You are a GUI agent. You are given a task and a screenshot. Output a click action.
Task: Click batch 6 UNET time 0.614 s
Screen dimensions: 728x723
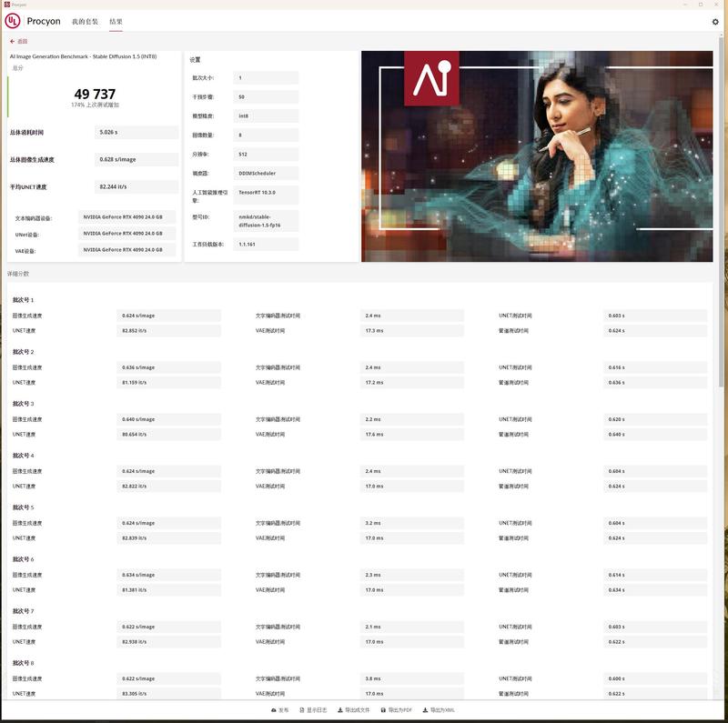pyautogui.click(x=654, y=575)
